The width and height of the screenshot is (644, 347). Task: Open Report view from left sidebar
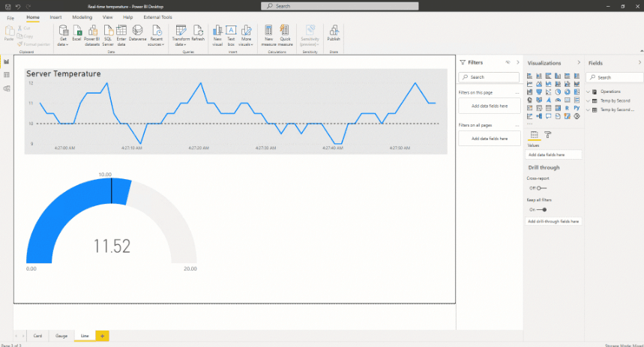7,61
